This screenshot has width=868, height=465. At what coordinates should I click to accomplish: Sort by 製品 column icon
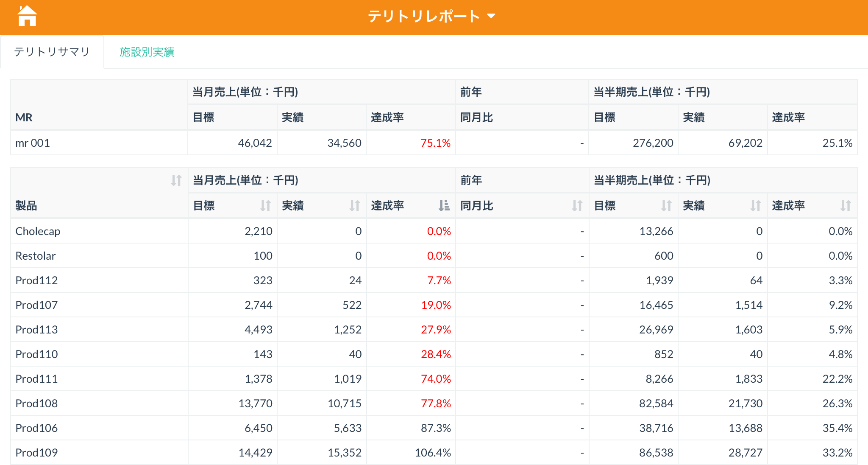[176, 180]
